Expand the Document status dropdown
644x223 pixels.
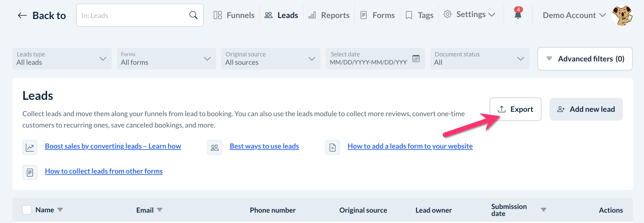pos(479,59)
